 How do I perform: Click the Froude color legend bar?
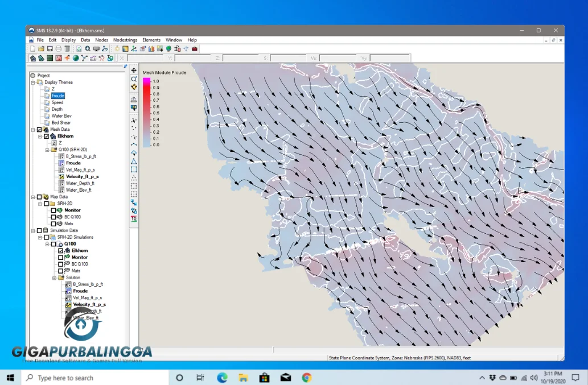point(146,113)
